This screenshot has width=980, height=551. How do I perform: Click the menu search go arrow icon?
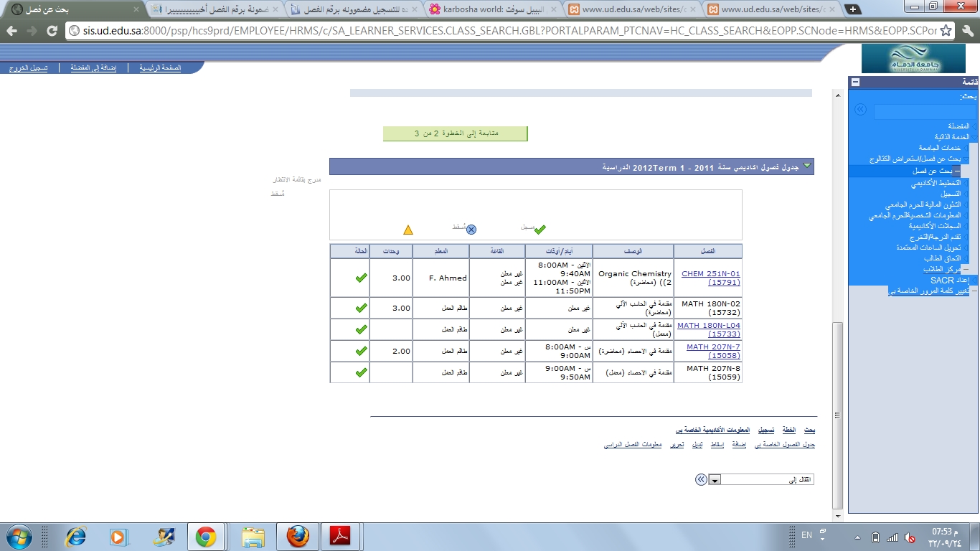[860, 110]
